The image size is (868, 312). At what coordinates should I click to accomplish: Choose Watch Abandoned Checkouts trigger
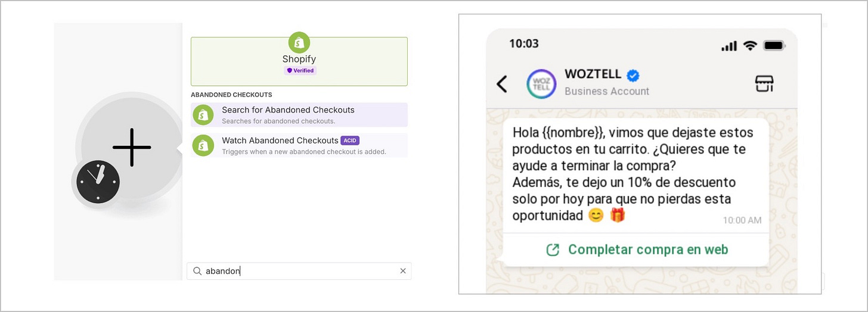point(299,145)
